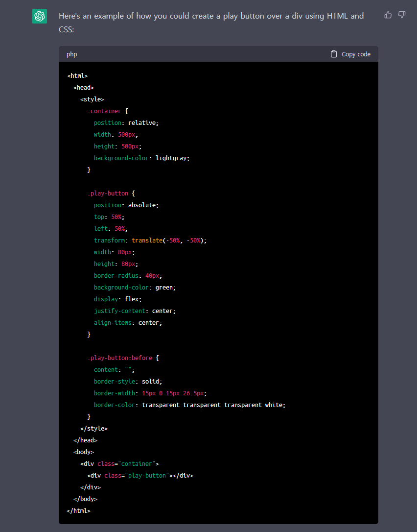The width and height of the screenshot is (417, 532).
Task: Click the opening <body> tag line
Action: coord(84,452)
